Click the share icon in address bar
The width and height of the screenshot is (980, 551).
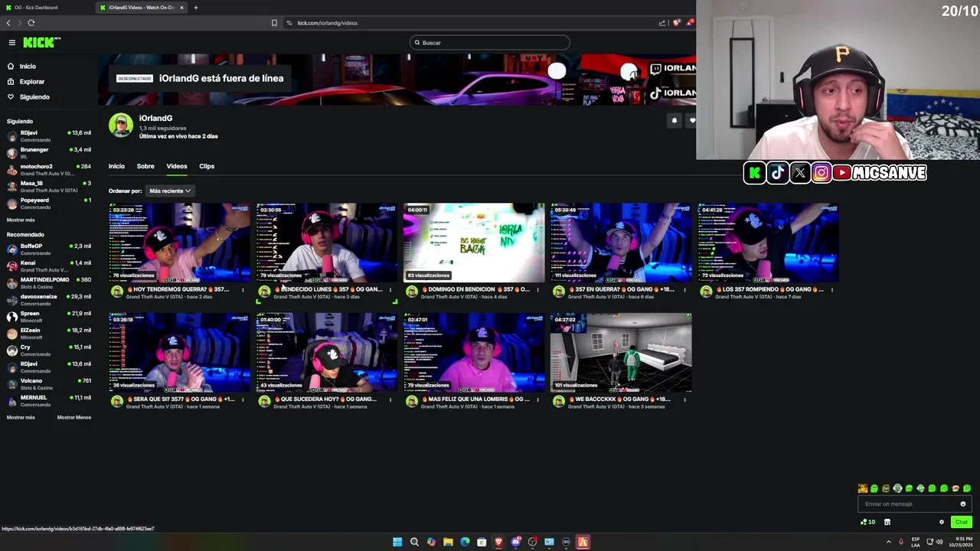pyautogui.click(x=662, y=23)
